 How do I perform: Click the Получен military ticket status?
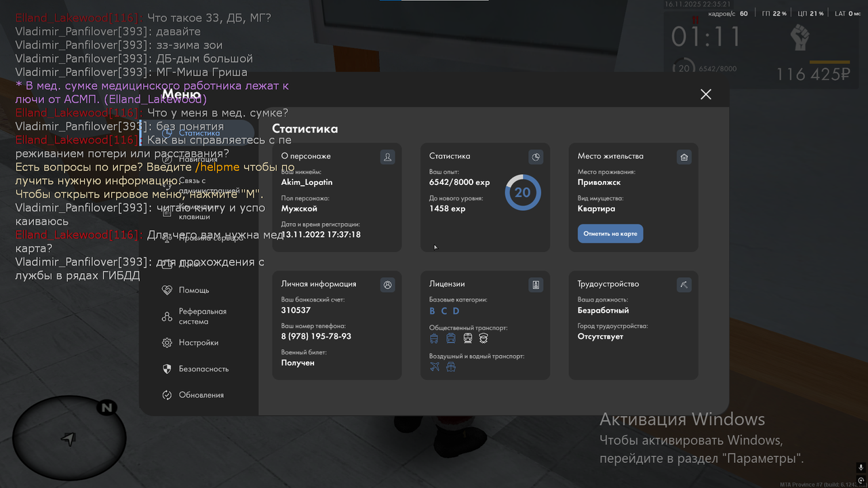pyautogui.click(x=298, y=363)
